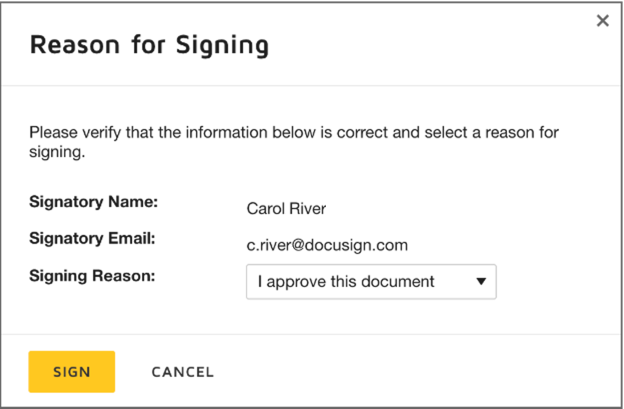
Task: Click the Signatory Name label
Action: point(93,203)
